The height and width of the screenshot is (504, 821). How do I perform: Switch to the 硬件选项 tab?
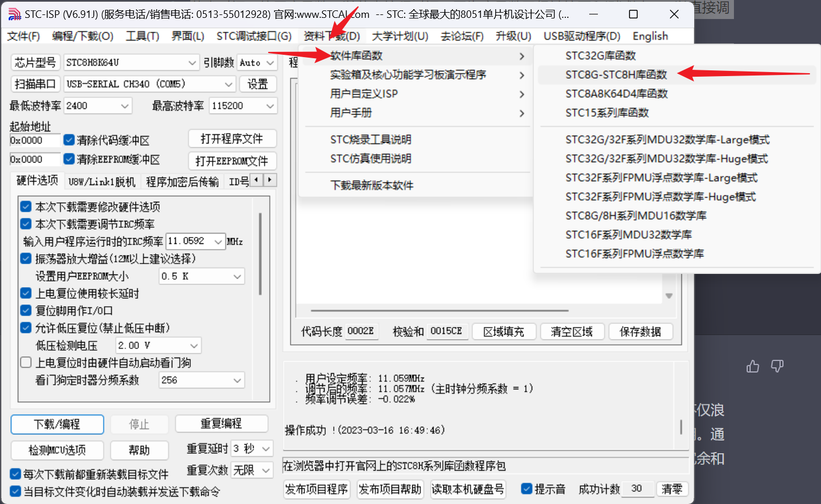[x=37, y=180]
